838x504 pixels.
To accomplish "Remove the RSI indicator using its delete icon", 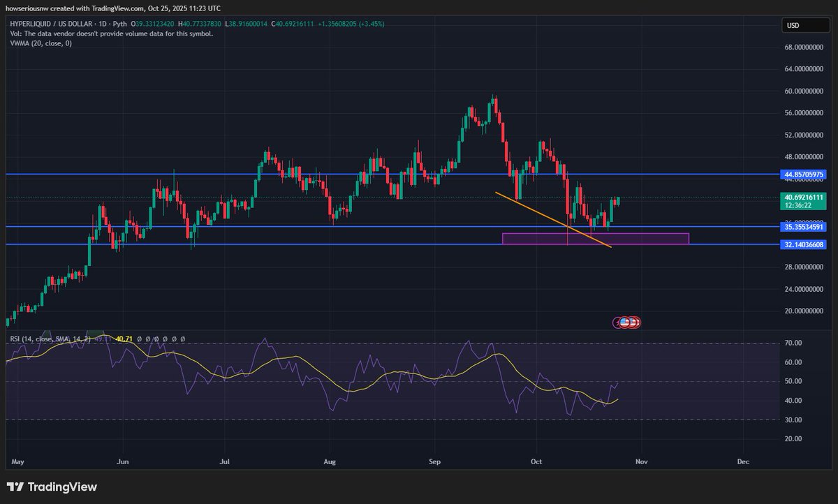I will [x=173, y=339].
